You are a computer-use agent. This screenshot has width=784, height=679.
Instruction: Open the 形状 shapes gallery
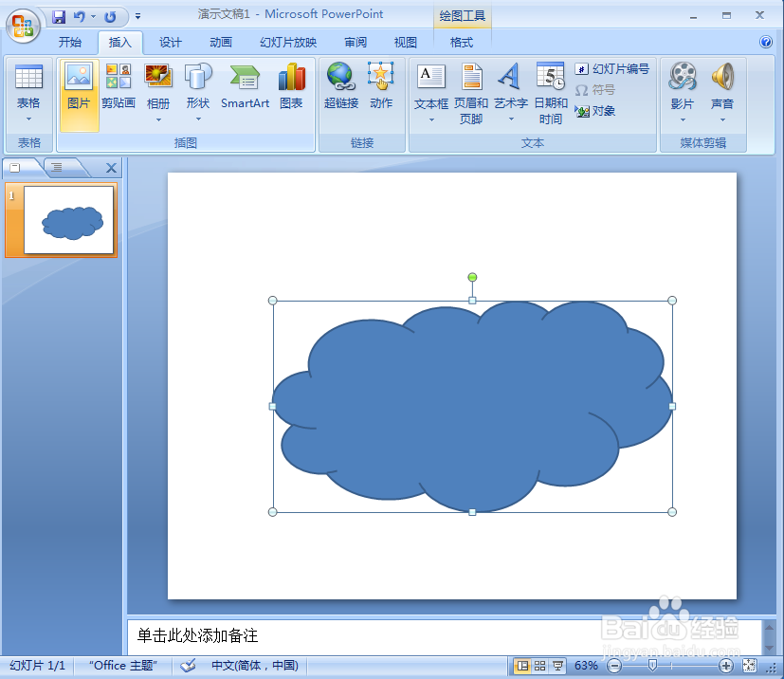[198, 87]
